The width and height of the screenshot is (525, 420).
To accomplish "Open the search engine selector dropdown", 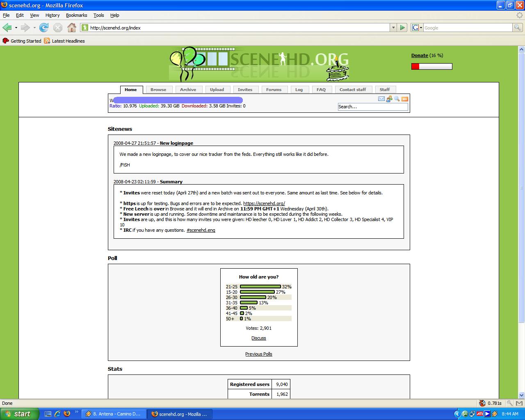I will (417, 27).
